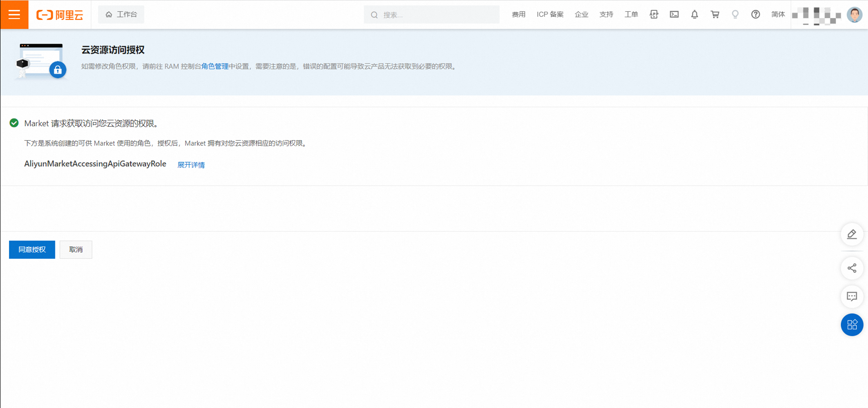The image size is (868, 408).
Task: Open the notifications bell
Action: pyautogui.click(x=695, y=15)
